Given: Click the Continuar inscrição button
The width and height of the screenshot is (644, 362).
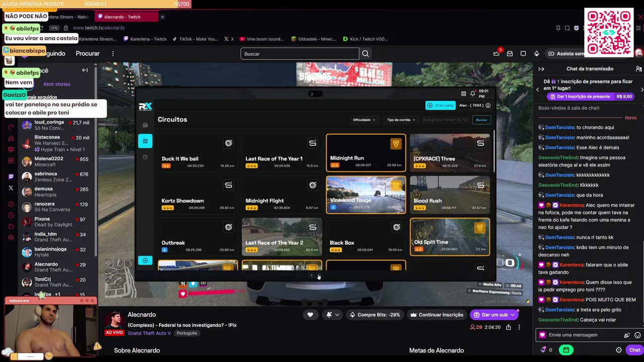Looking at the screenshot, I should (x=436, y=315).
